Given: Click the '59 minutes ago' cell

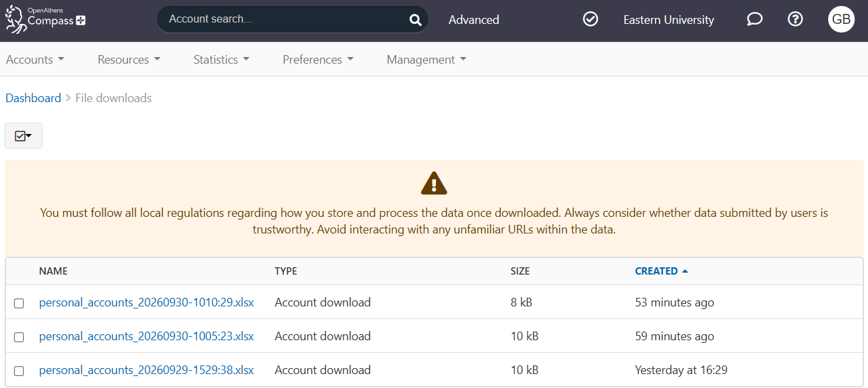Looking at the screenshot, I should (x=674, y=336).
